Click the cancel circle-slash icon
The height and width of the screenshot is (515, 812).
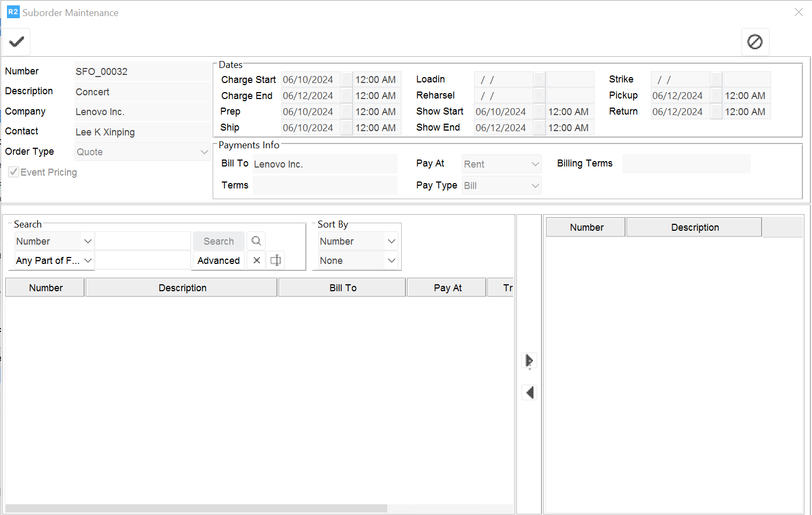755,42
